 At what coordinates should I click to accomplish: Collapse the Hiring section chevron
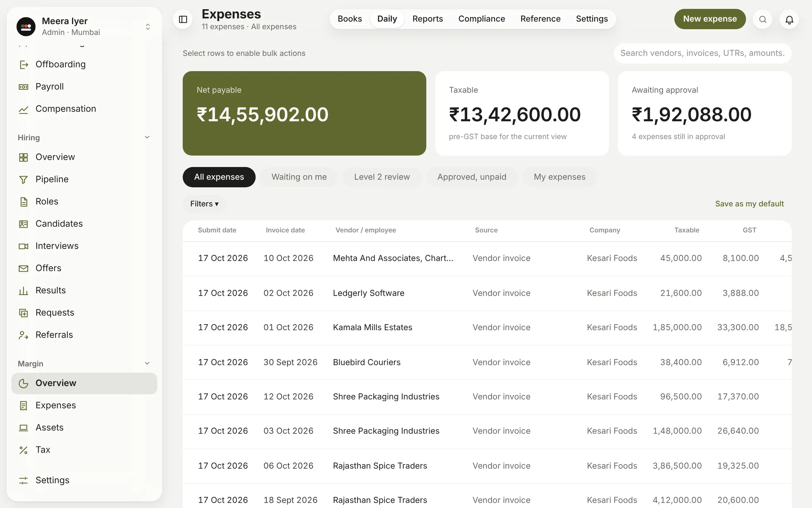(147, 137)
